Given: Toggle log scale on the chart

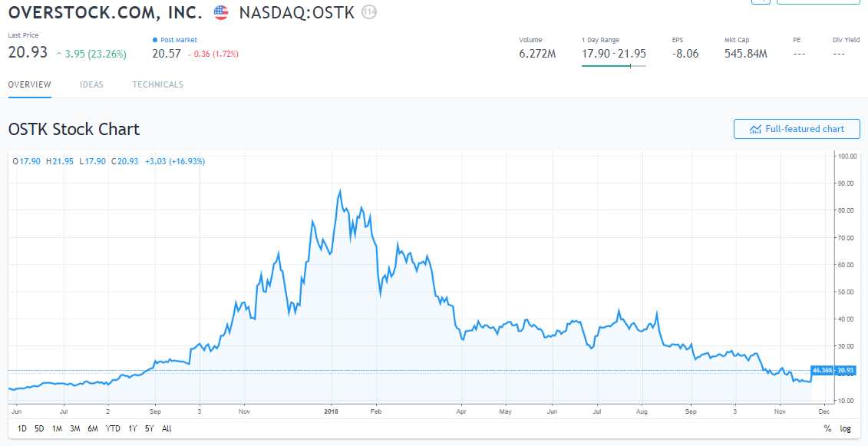Looking at the screenshot, I should [845, 428].
